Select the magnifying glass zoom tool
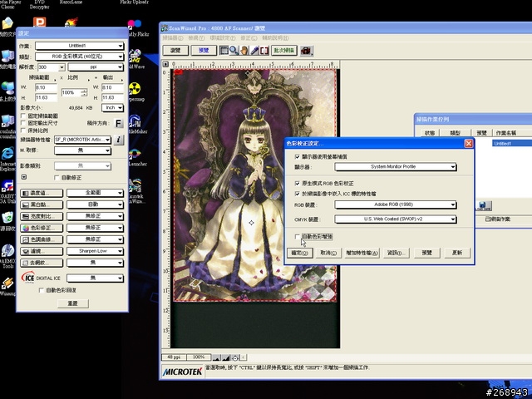Image resolution: width=532 pixels, height=399 pixels. (x=234, y=51)
